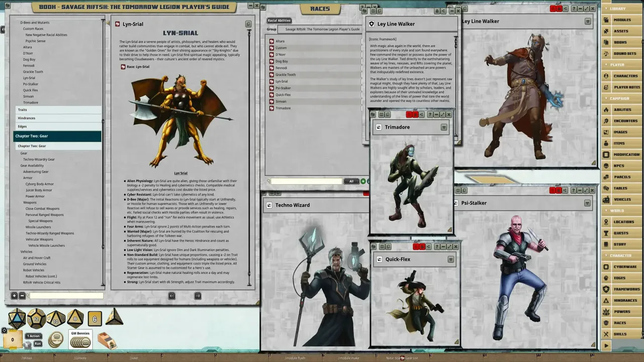Open Trimadore image dropdown menu
Image resolution: width=644 pixels, height=362 pixels.
coord(444,127)
